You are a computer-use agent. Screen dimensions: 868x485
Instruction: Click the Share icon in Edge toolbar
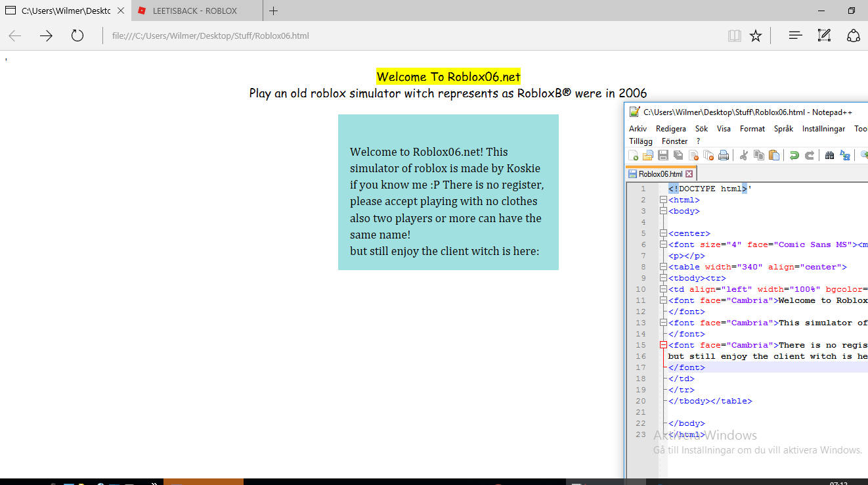tap(854, 35)
